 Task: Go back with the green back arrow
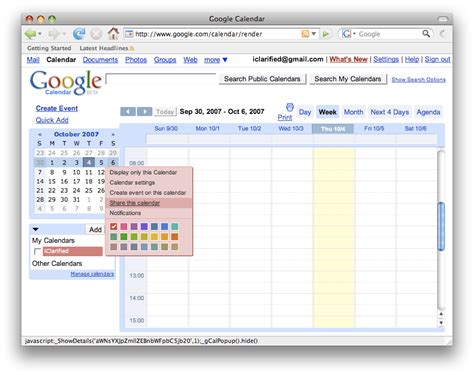[30, 34]
